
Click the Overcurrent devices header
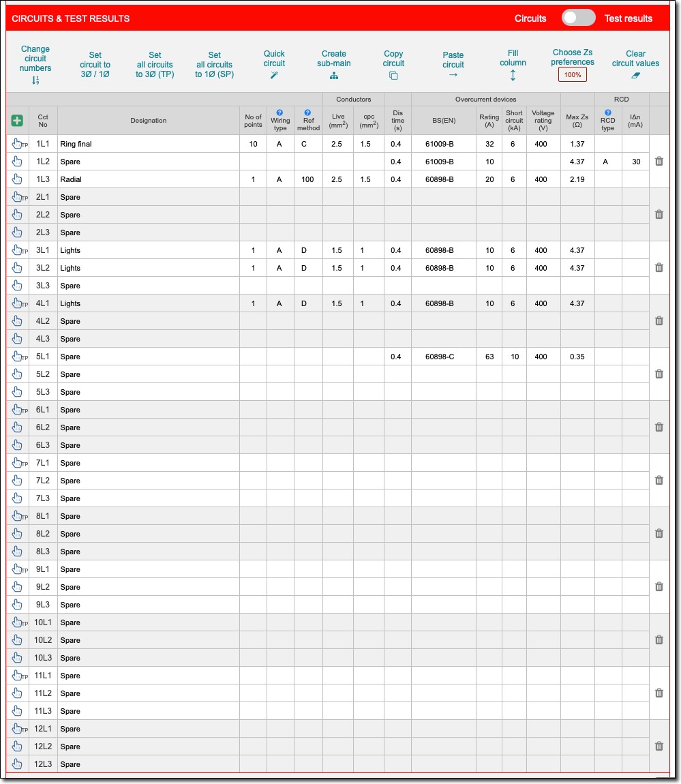coord(485,99)
